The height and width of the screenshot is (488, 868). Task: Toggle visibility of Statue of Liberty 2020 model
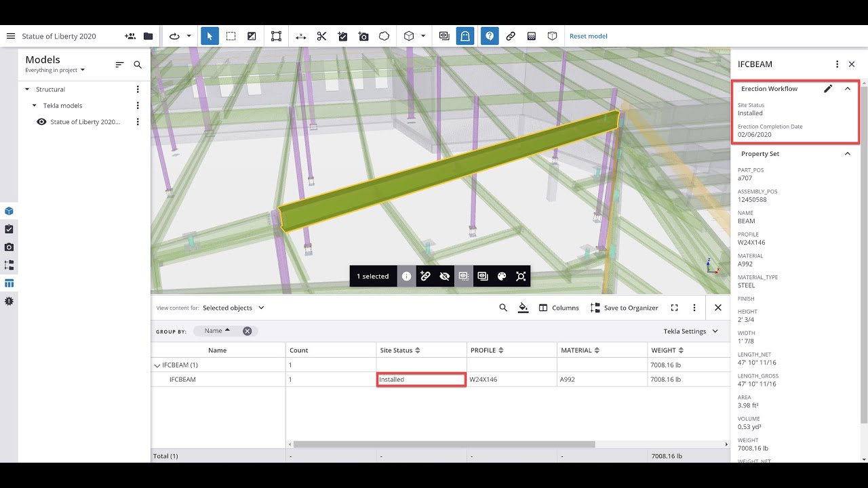coord(41,122)
